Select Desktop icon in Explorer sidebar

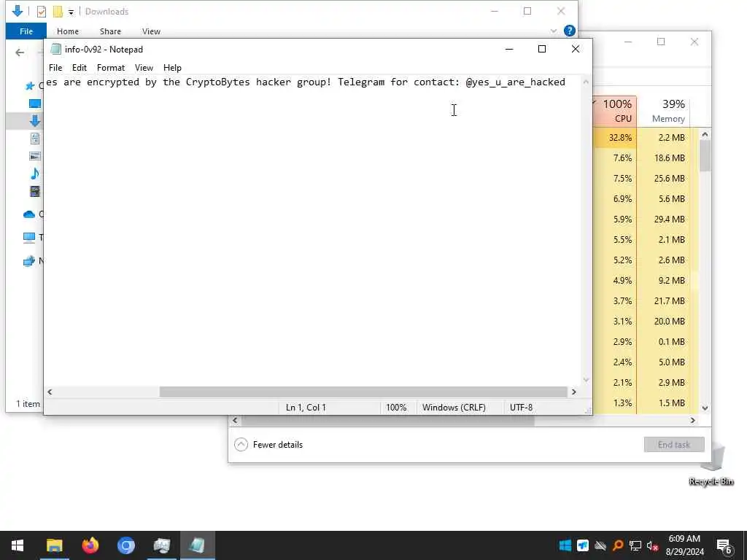35,104
